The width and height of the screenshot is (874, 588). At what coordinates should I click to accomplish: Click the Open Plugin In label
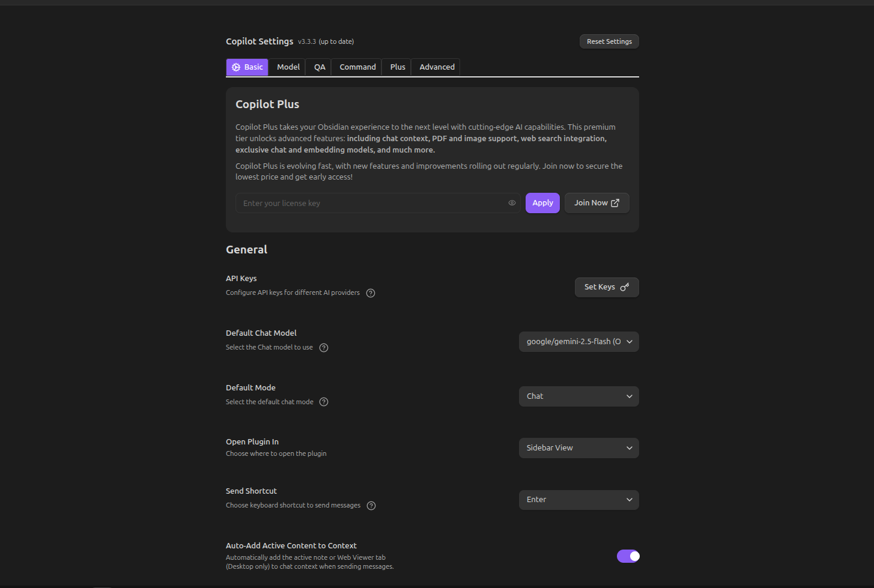click(x=252, y=442)
